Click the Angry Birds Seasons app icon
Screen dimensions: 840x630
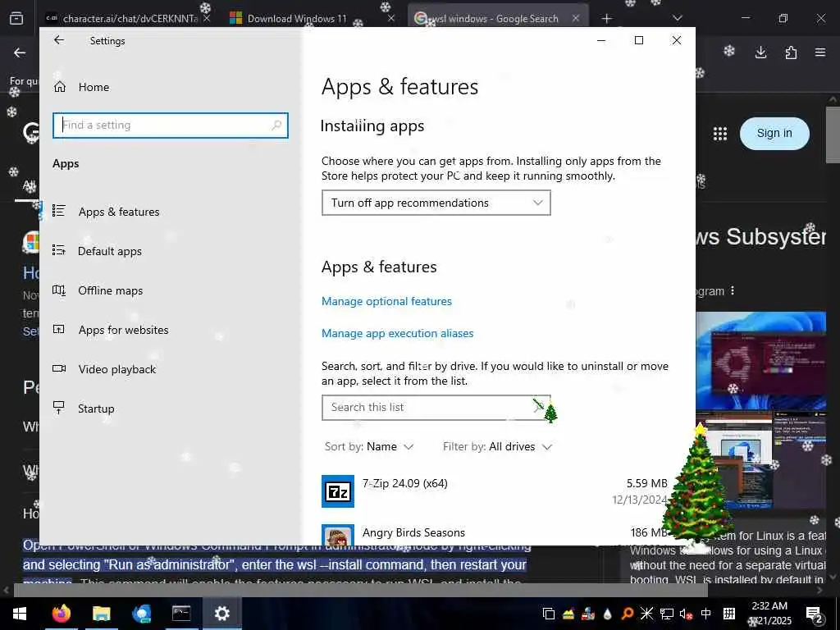(337, 535)
